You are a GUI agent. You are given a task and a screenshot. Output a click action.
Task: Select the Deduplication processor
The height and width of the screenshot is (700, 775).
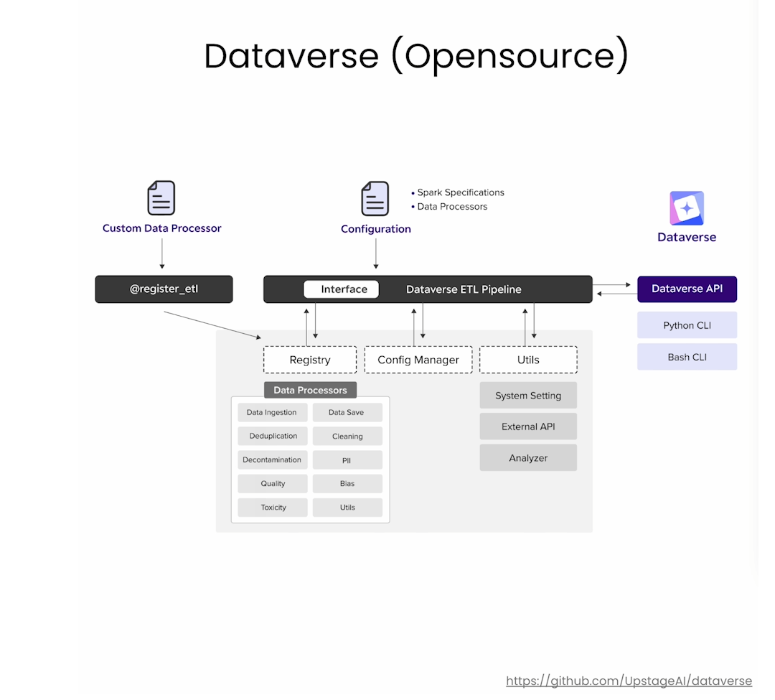coord(273,436)
